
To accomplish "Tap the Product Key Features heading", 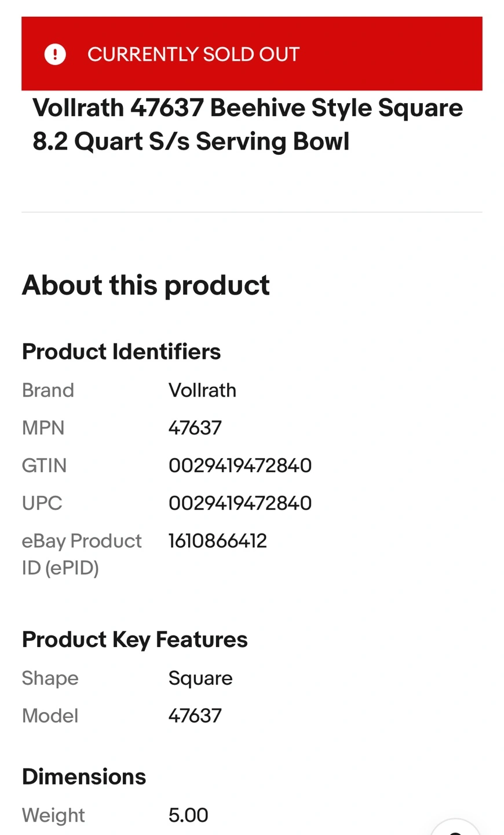I will pyautogui.click(x=134, y=640).
